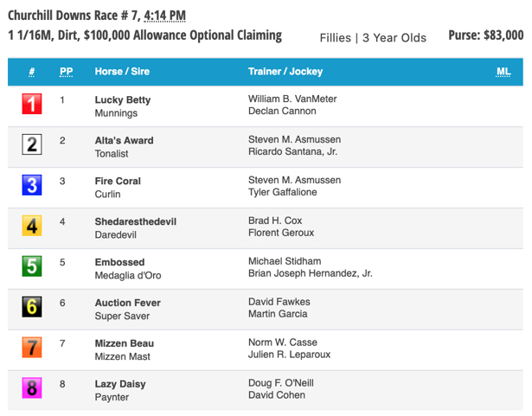Click the ML column header
Screen dimensions: 532x416
pyautogui.click(x=503, y=72)
